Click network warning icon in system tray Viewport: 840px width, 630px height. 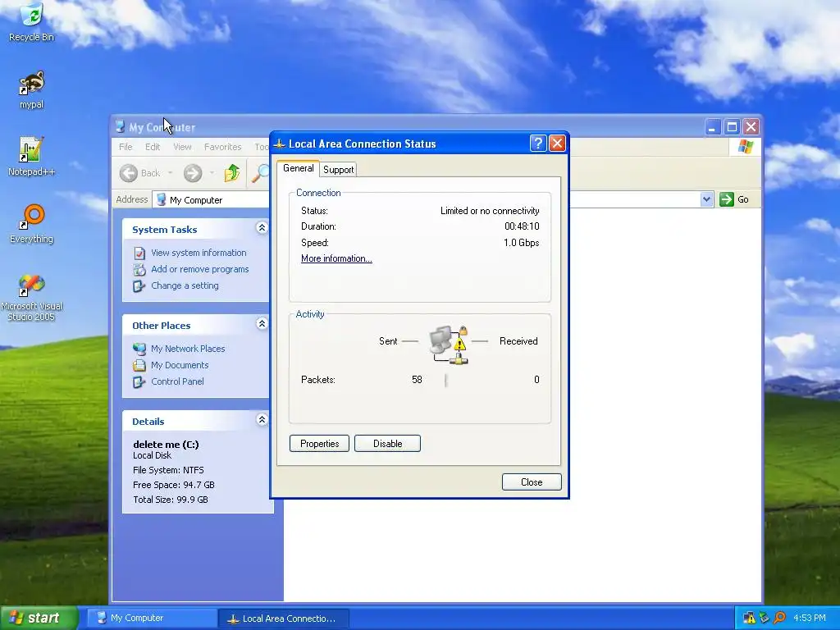pyautogui.click(x=749, y=618)
